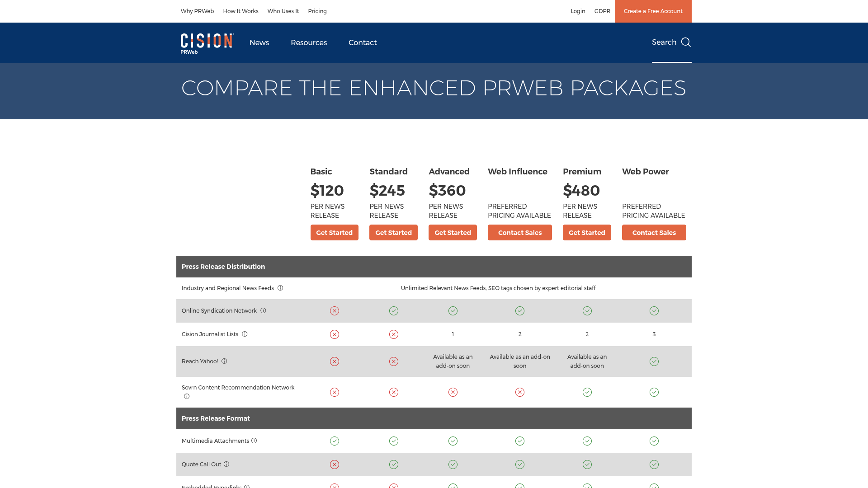
Task: Click the Press Release Format section header
Action: click(x=434, y=418)
